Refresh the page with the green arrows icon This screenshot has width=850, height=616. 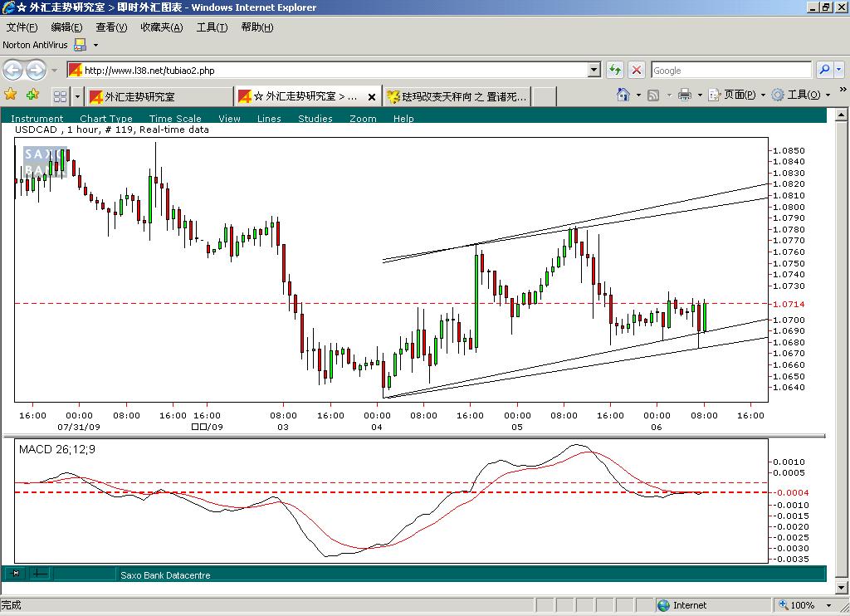click(x=615, y=70)
